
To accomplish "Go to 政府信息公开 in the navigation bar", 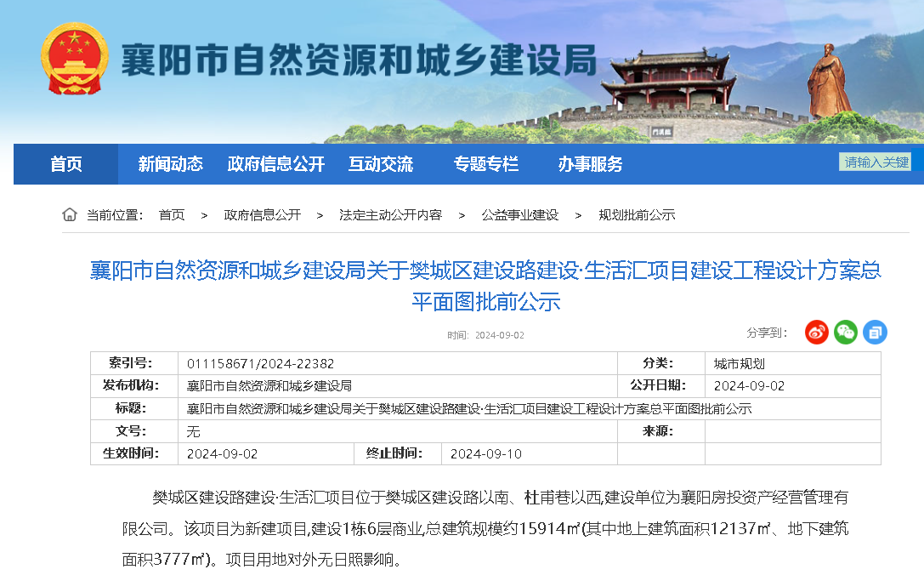I will point(275,164).
